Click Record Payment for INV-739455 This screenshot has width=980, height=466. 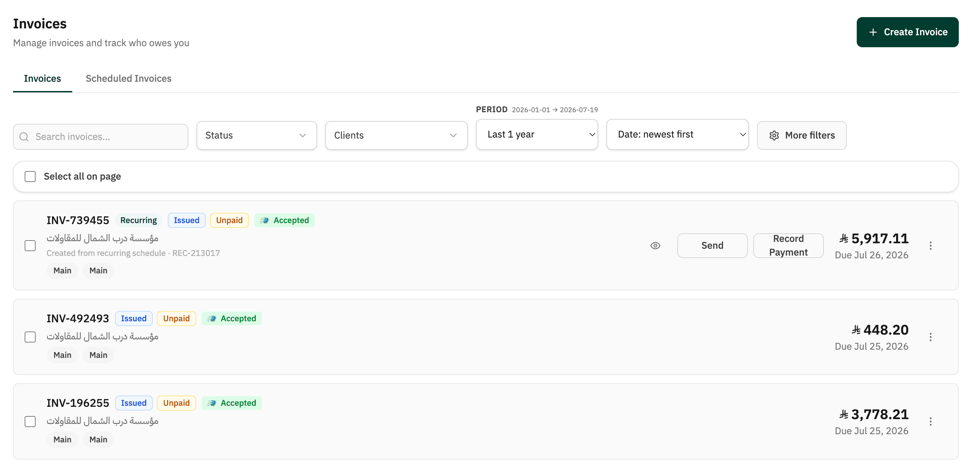point(788,246)
